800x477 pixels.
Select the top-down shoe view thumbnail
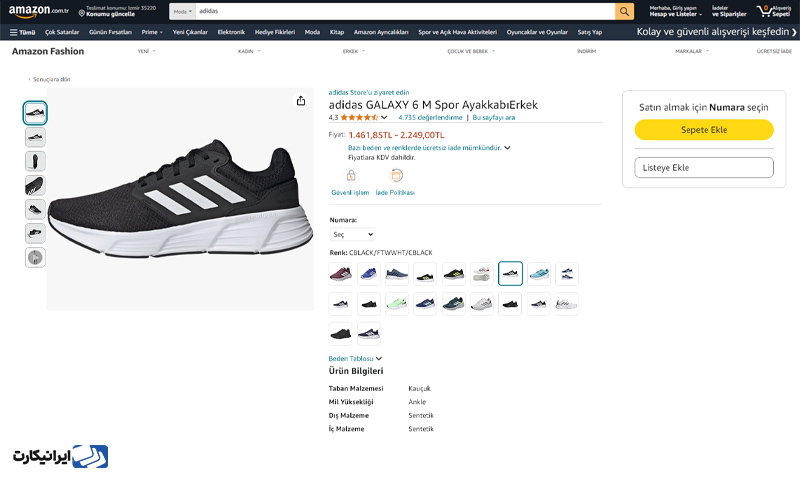click(x=35, y=161)
